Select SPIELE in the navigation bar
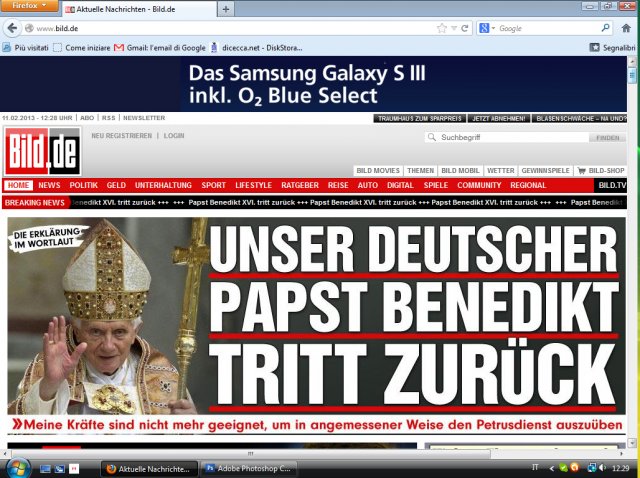The image size is (640, 478). 436,185
